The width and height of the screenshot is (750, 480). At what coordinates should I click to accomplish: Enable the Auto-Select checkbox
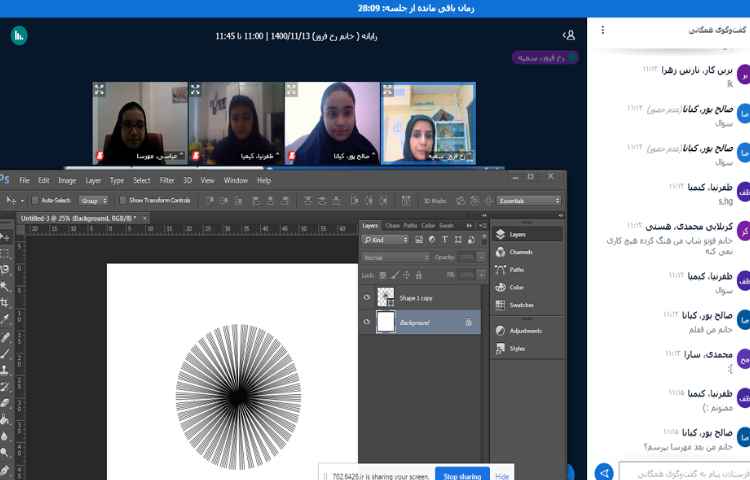[x=33, y=200]
